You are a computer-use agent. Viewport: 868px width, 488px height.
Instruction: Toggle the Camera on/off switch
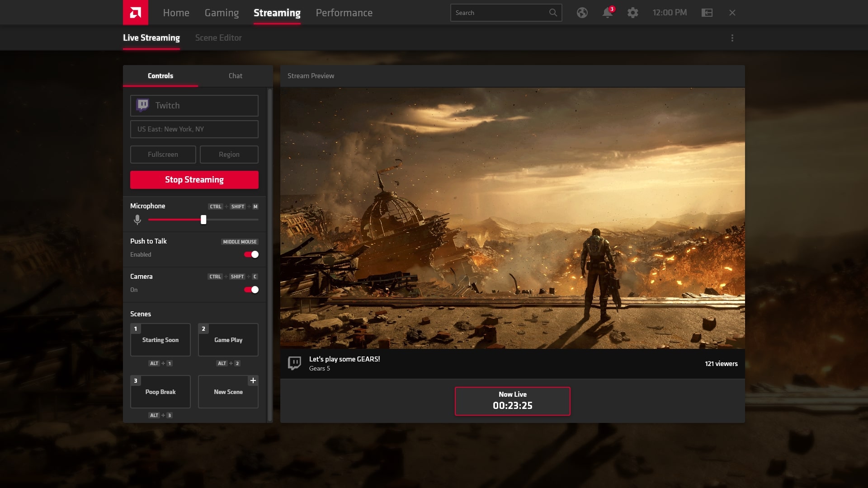[x=251, y=290]
